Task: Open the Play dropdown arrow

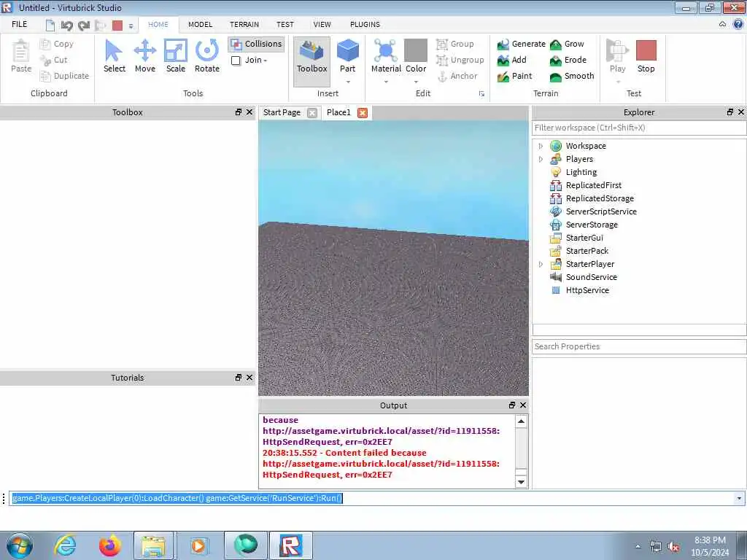Action: click(x=618, y=82)
